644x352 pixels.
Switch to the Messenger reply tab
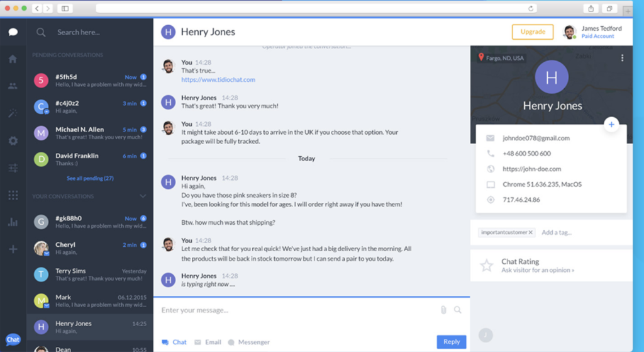pos(249,342)
